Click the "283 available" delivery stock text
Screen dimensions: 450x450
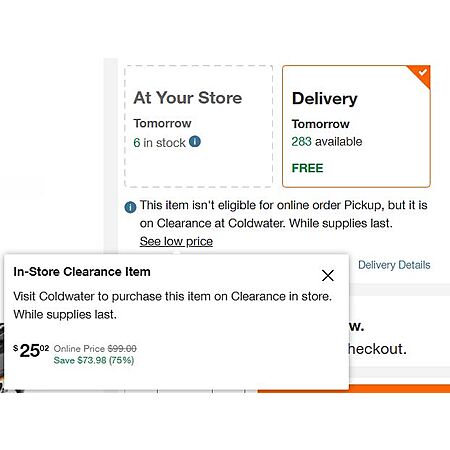pos(327,142)
